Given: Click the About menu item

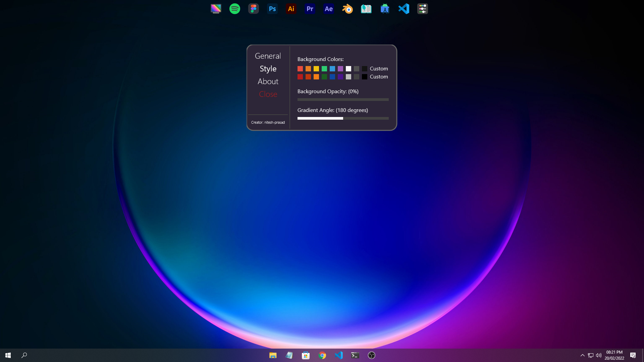Looking at the screenshot, I should 268,81.
